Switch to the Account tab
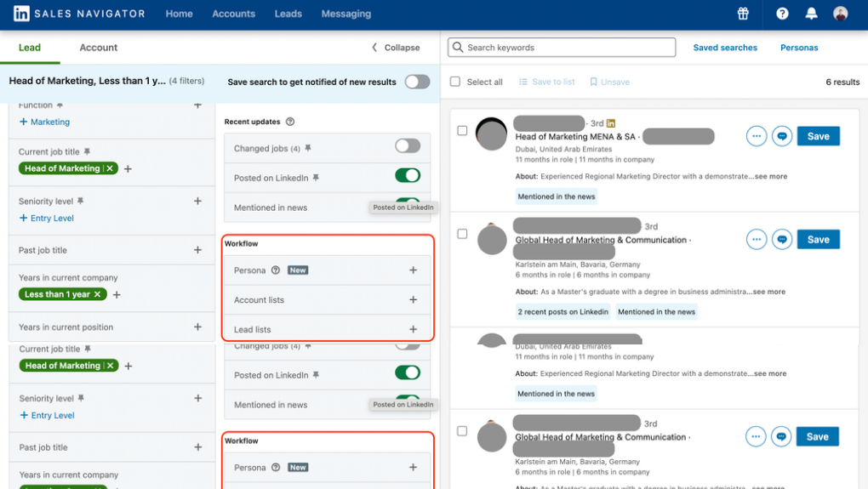 click(x=99, y=48)
